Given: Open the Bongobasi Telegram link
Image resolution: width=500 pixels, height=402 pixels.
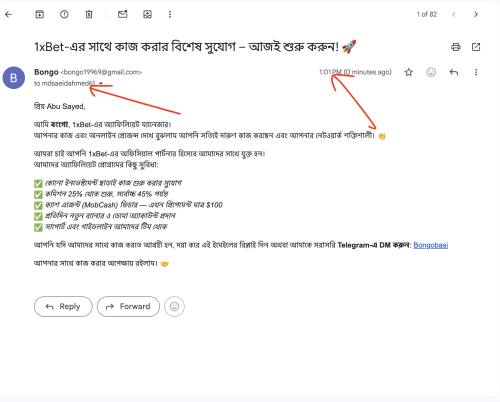Looking at the screenshot, I should pyautogui.click(x=431, y=245).
